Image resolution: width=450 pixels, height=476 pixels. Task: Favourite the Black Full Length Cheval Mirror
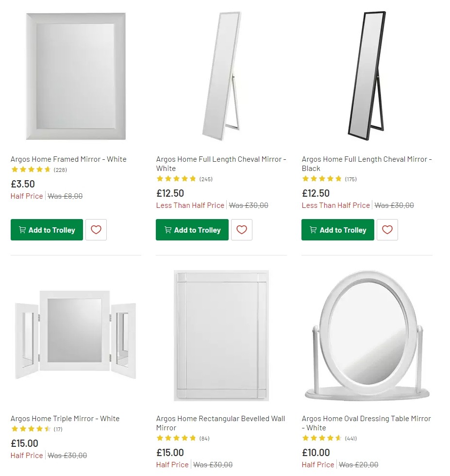pos(387,229)
